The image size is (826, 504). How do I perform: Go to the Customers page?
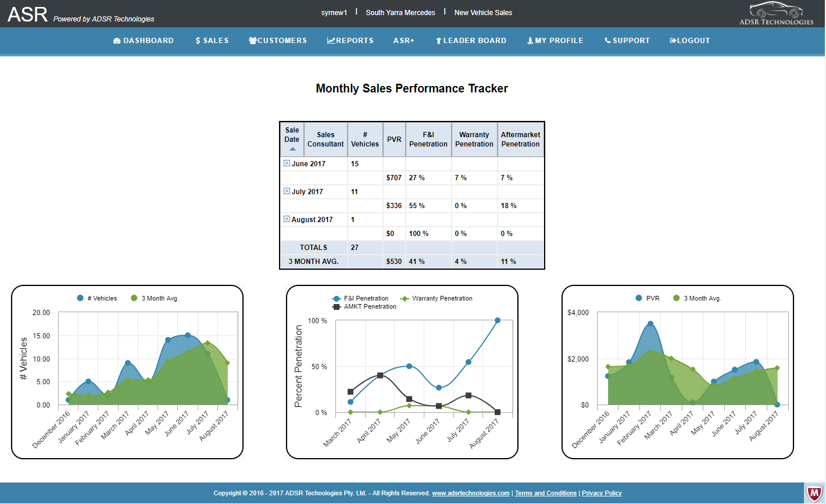pos(278,41)
